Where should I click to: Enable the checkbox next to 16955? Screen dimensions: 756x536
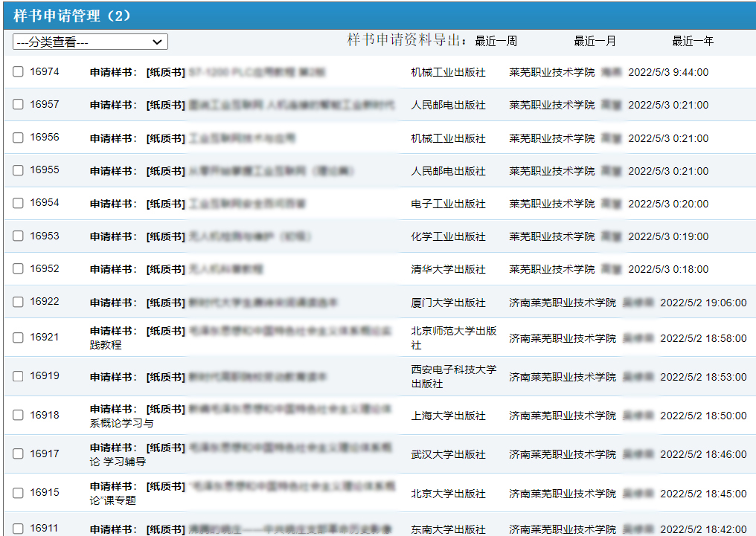click(18, 170)
